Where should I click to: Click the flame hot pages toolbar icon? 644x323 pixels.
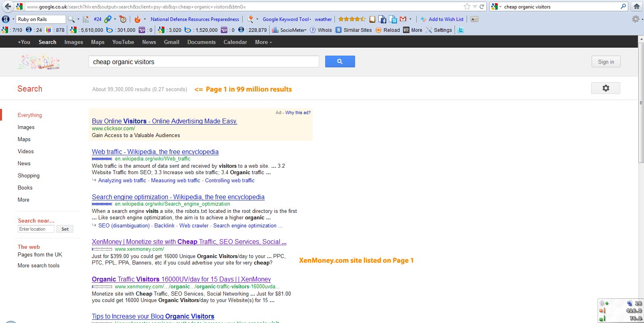click(137, 19)
